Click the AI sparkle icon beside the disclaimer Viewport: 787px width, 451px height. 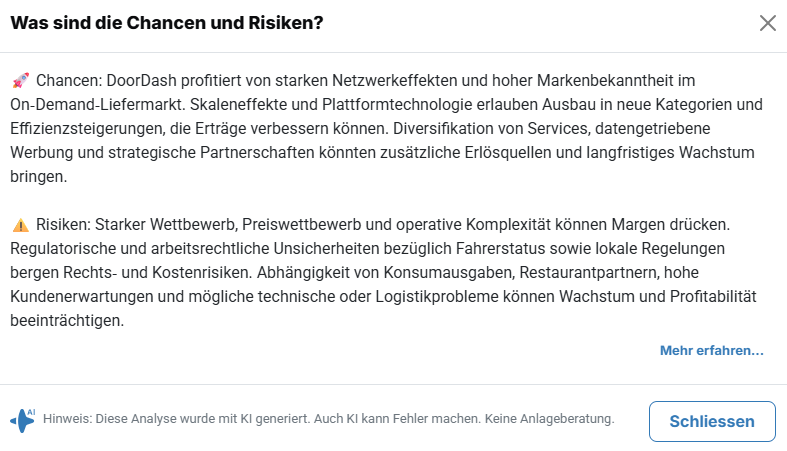(x=23, y=419)
